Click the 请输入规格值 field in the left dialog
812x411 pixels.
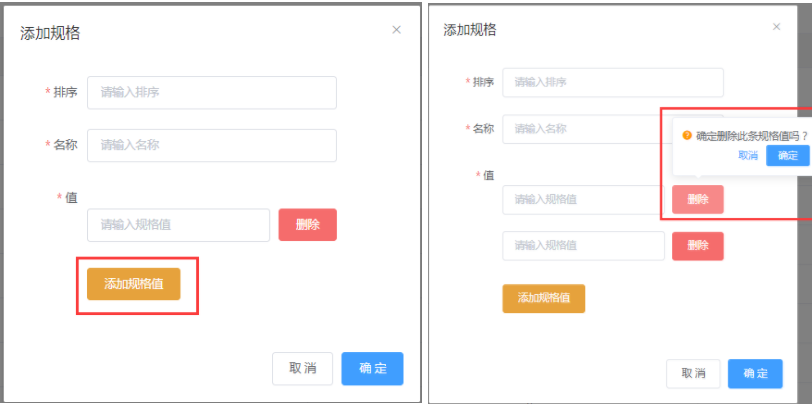tap(178, 225)
